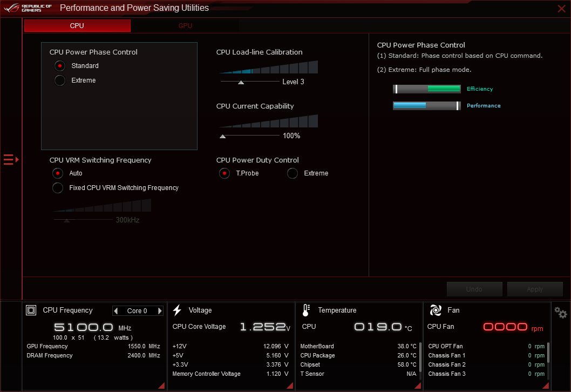This screenshot has width=571, height=392.
Task: Click the MotherBoard temperature row
Action: (x=358, y=346)
